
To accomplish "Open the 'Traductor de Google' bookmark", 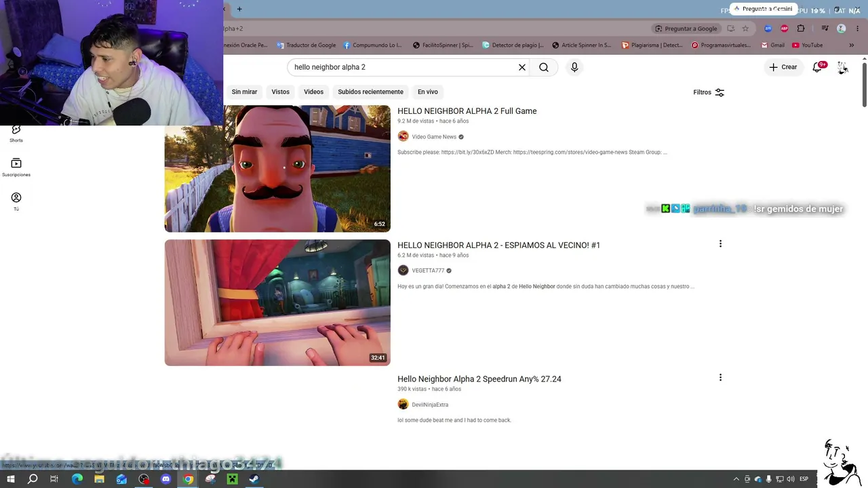I will coord(306,45).
